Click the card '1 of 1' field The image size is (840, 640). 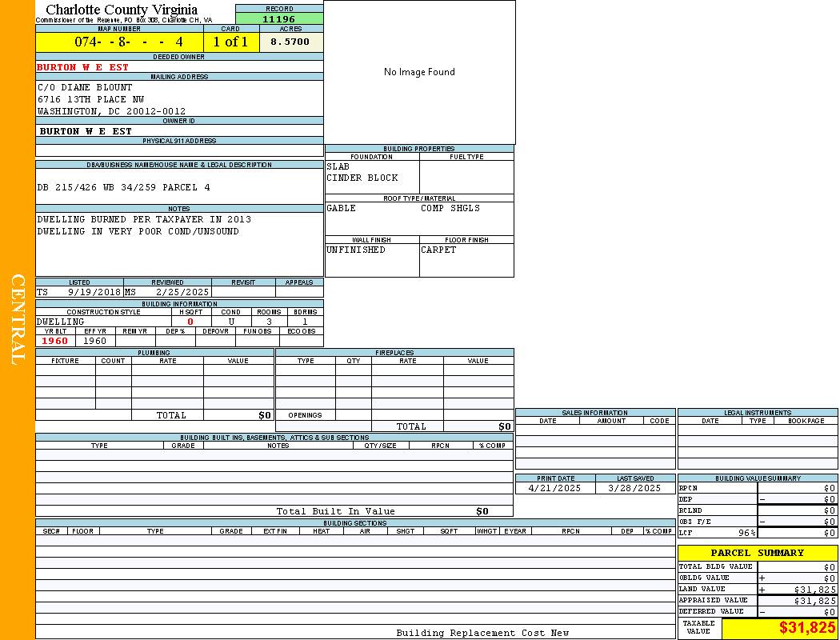[230, 42]
